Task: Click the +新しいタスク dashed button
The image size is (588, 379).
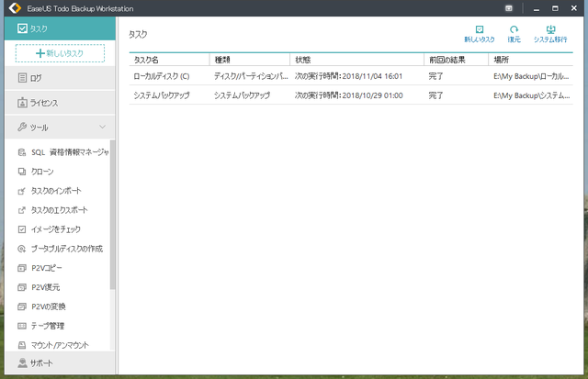Action: (x=60, y=53)
